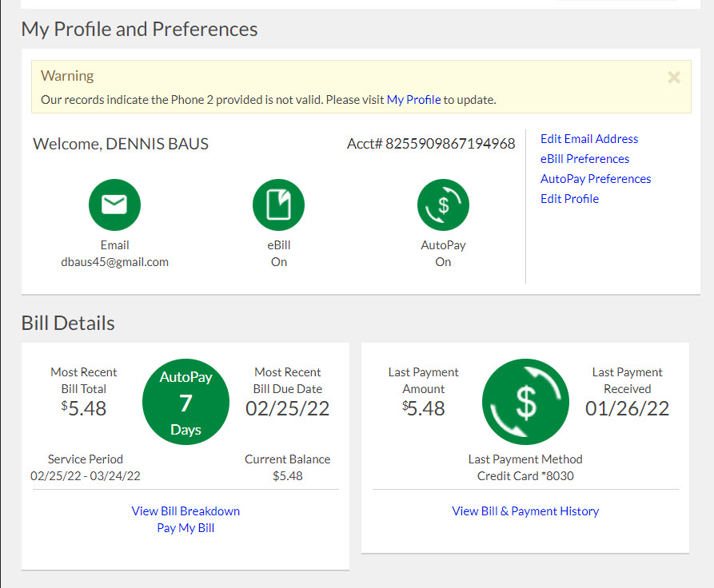The image size is (714, 588).
Task: Click the Most Recent Bill Due Date 02/25/22
Action: 287,408
